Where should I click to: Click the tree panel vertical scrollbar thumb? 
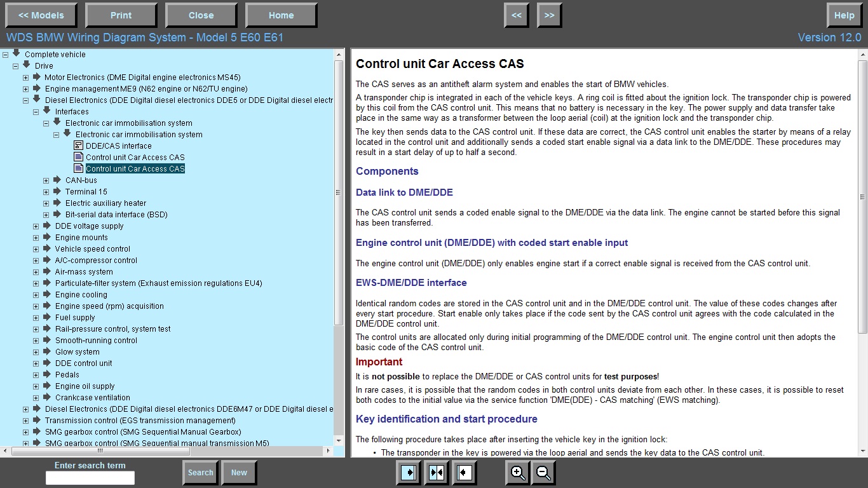pyautogui.click(x=339, y=193)
